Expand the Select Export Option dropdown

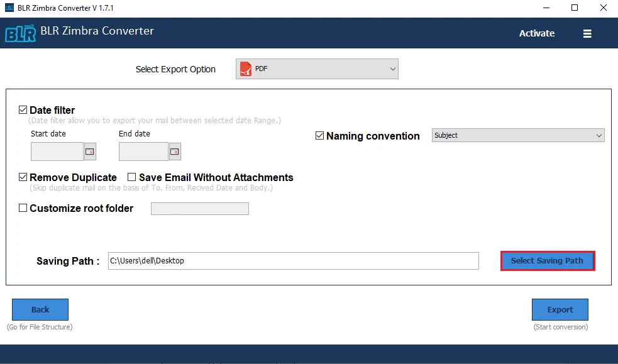coord(392,69)
